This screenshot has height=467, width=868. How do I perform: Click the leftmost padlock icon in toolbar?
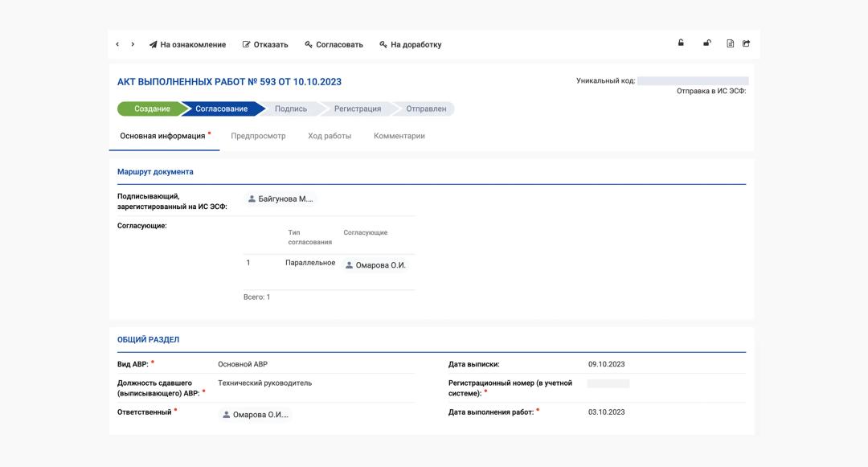pos(681,43)
